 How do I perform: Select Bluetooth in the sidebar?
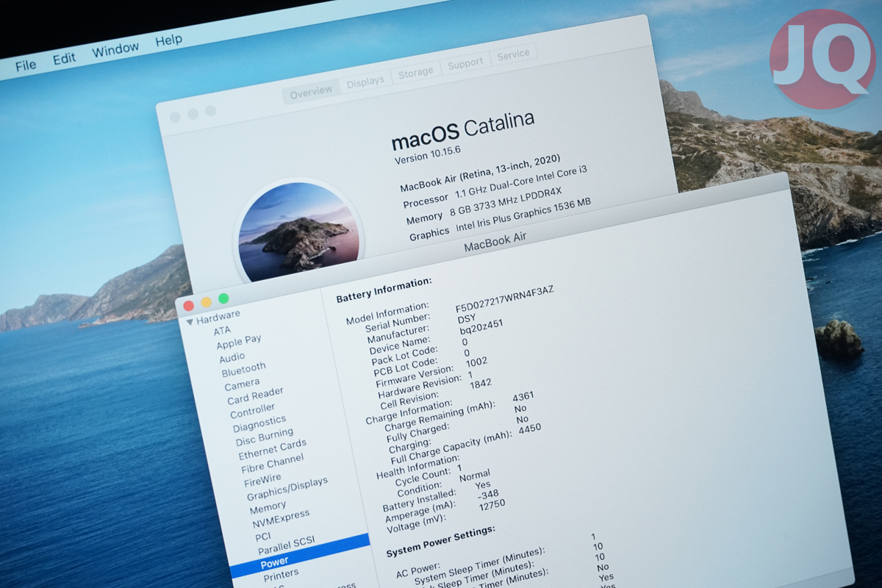tap(244, 369)
